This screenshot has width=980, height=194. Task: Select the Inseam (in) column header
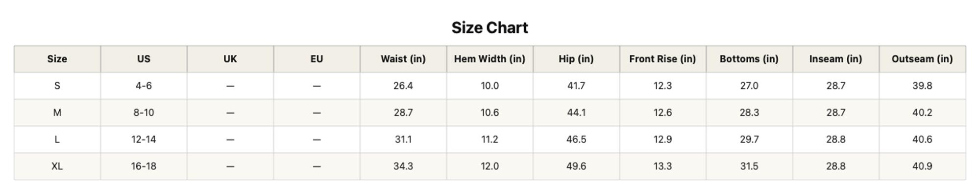[835, 59]
